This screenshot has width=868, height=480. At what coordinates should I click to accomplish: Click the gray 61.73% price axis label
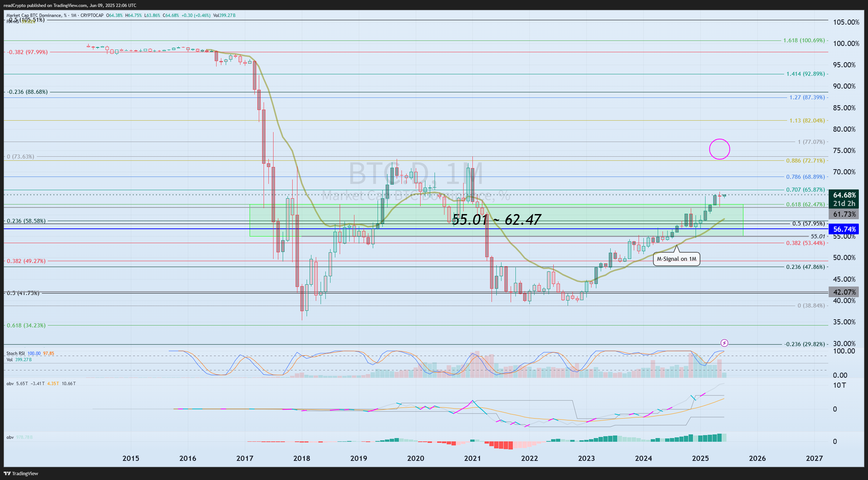pyautogui.click(x=844, y=214)
